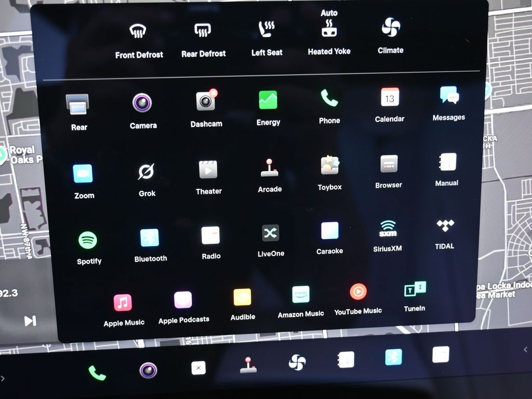Skip to next track on media player

(x=30, y=321)
